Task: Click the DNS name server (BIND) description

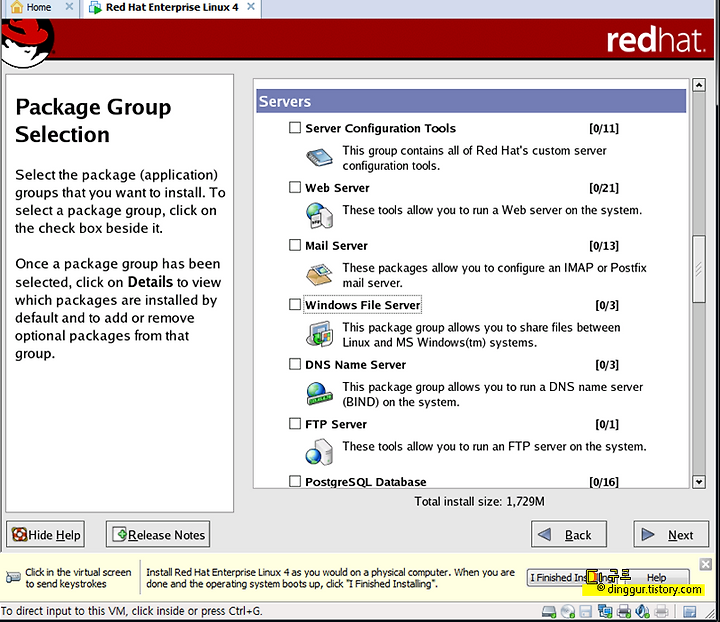Action: (492, 394)
